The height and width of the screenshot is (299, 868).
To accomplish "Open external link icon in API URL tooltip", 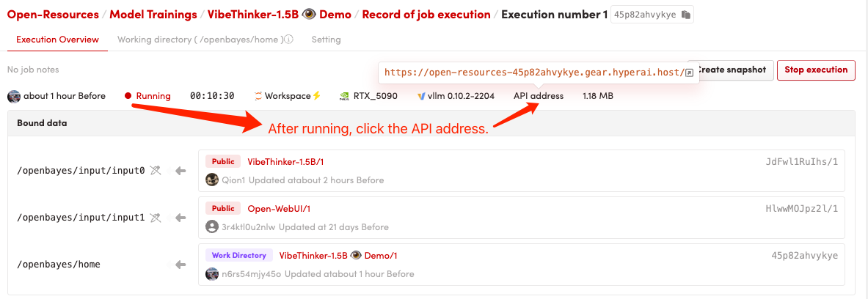I will click(x=689, y=73).
